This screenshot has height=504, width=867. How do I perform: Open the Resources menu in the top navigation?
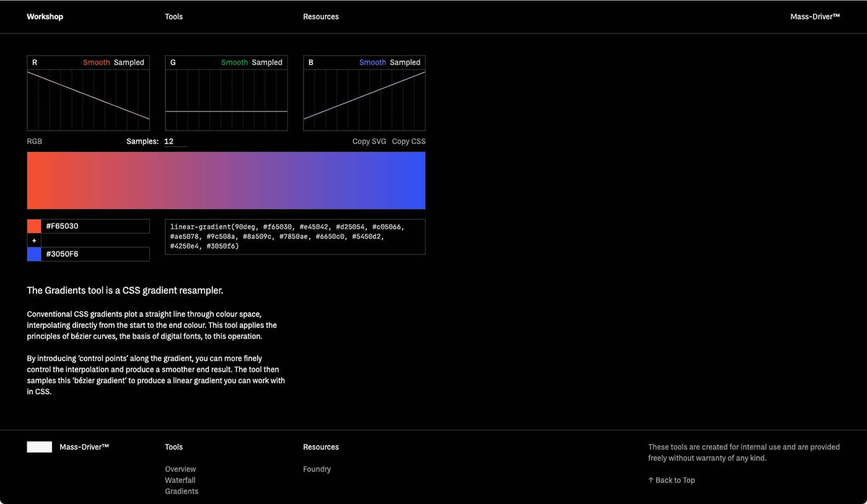coord(321,17)
